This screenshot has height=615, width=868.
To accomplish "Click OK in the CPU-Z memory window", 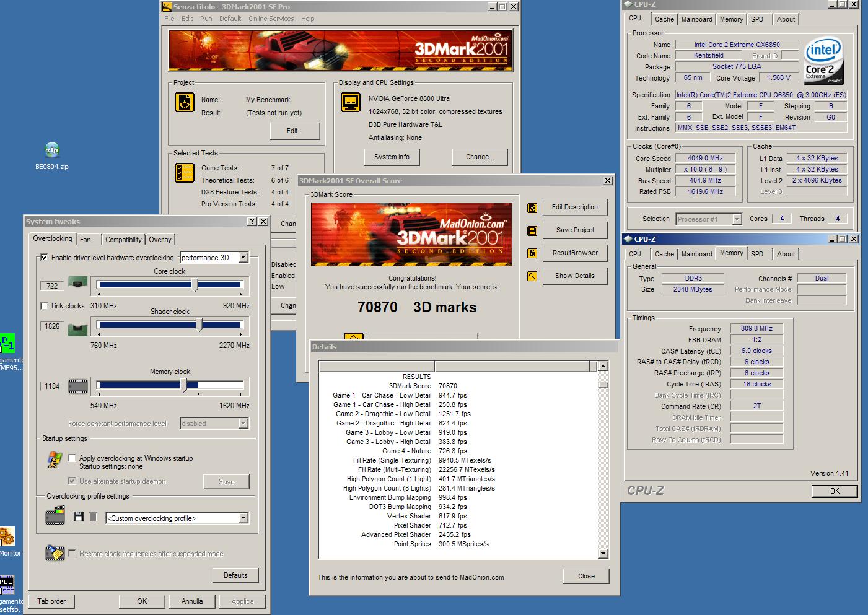I will point(835,491).
